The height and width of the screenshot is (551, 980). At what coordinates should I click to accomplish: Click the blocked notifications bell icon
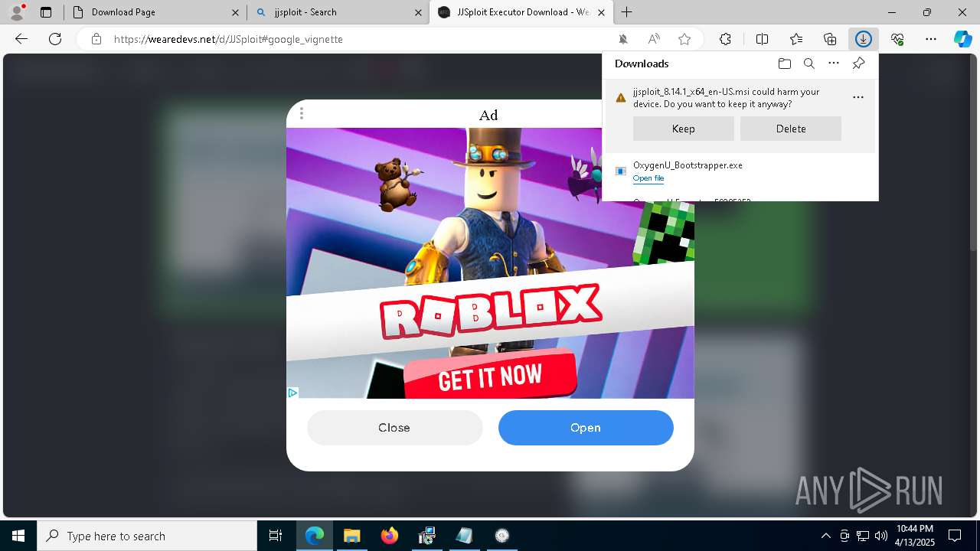pos(623,39)
